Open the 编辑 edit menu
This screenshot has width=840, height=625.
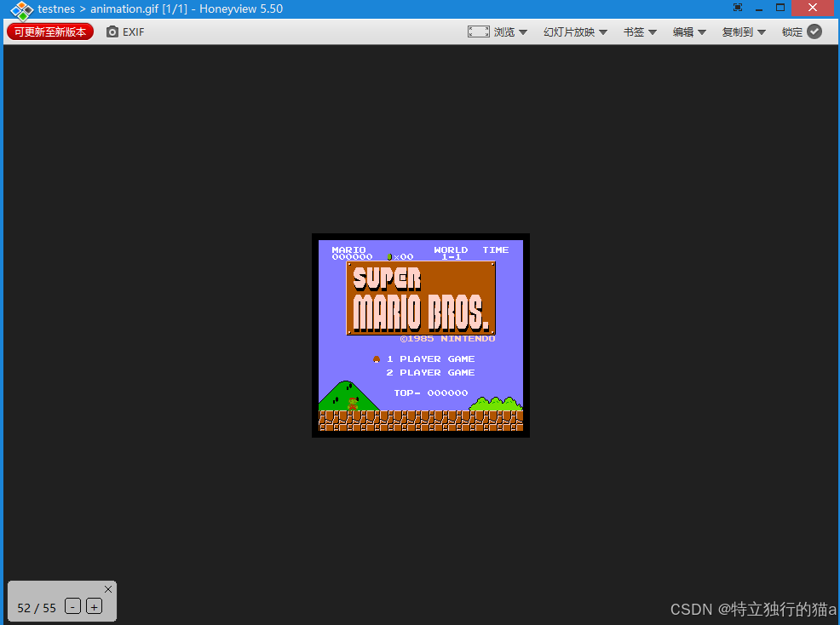click(x=689, y=32)
